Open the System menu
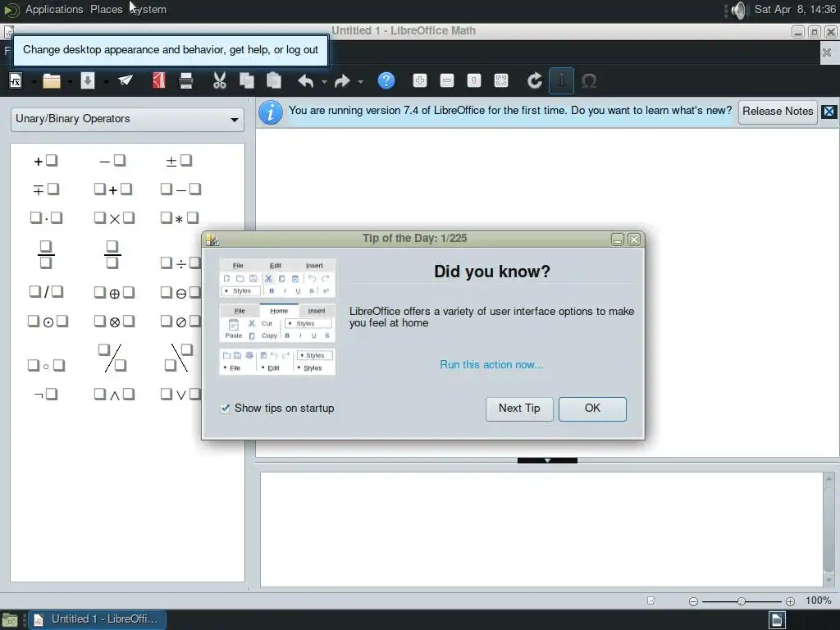Screen dimensions: 840x630 click(148, 10)
